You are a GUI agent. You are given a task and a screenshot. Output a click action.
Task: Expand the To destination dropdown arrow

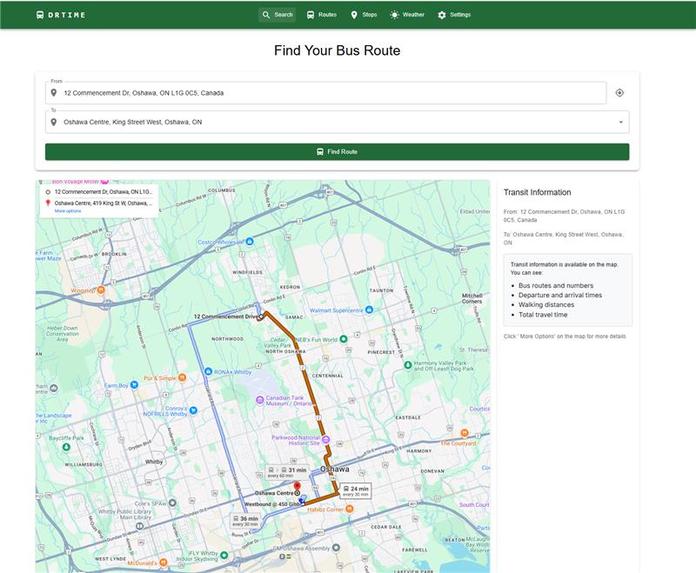click(621, 122)
